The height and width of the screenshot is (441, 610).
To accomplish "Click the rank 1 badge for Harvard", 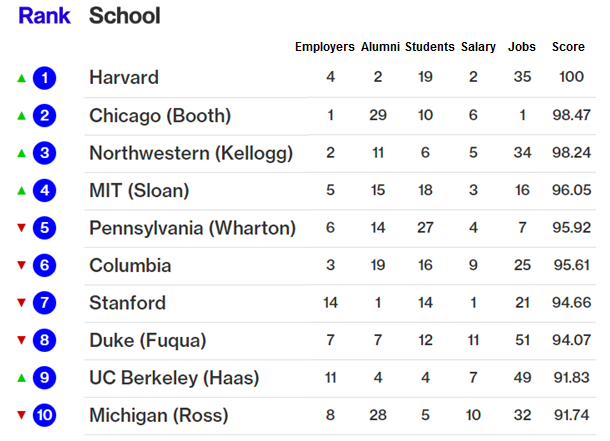I will 44,78.
